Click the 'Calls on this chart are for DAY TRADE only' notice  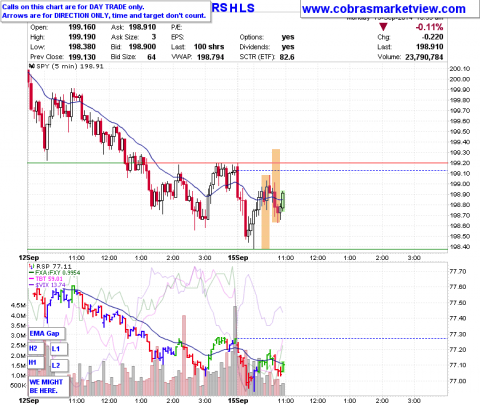[x=73, y=7]
